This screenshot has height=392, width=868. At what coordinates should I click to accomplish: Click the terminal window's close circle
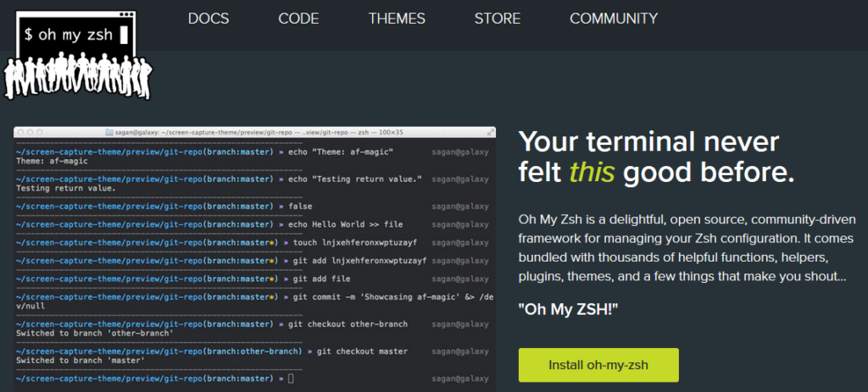[21, 133]
